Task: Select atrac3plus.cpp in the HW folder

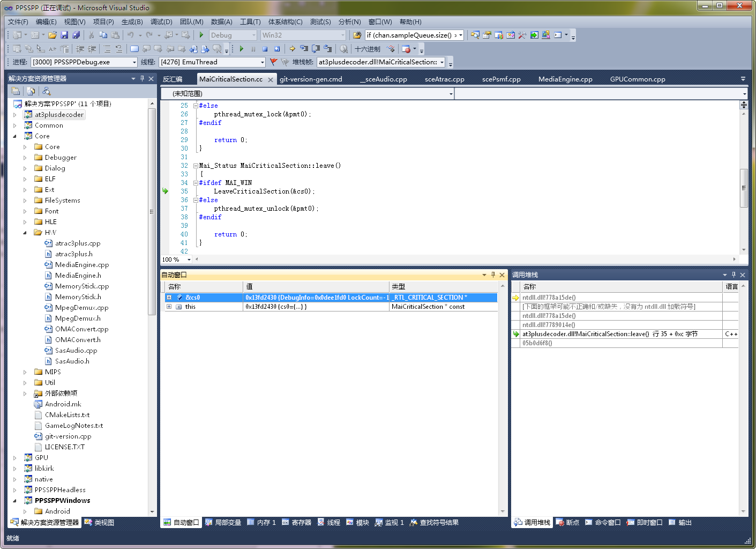Action: [78, 243]
